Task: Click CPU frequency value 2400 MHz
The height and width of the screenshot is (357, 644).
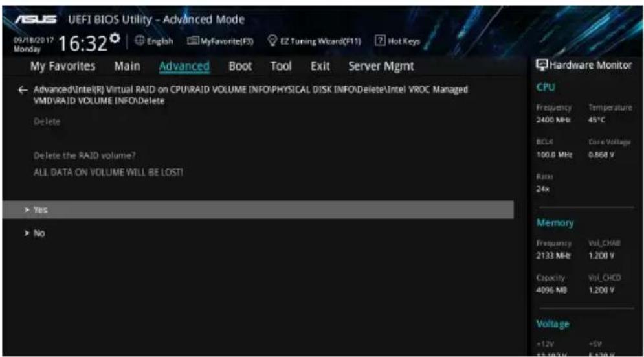Action: pos(553,120)
